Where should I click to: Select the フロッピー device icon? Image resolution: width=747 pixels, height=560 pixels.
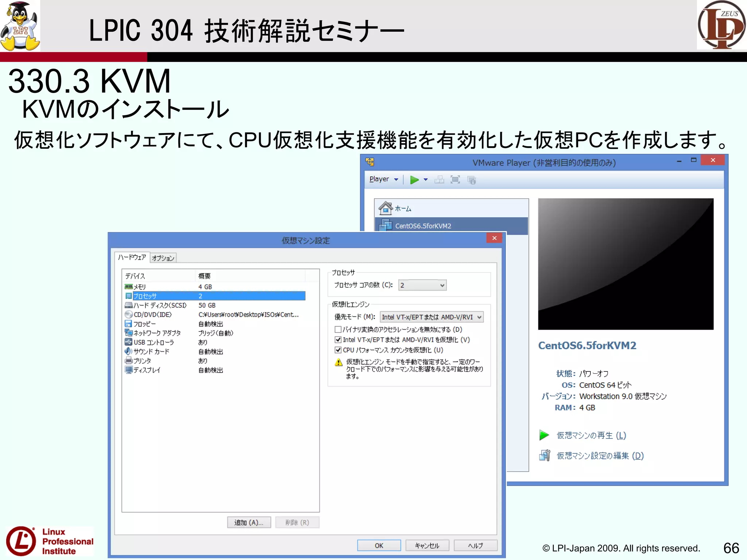point(128,324)
